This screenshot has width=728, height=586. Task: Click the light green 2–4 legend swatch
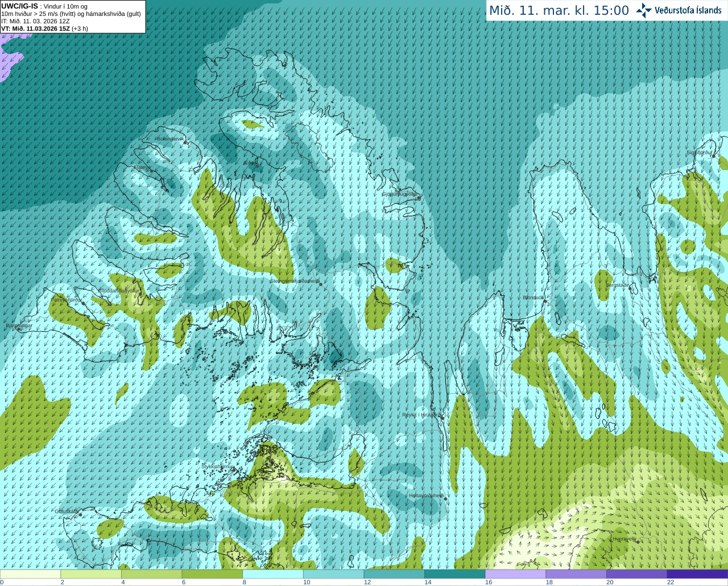(91, 574)
